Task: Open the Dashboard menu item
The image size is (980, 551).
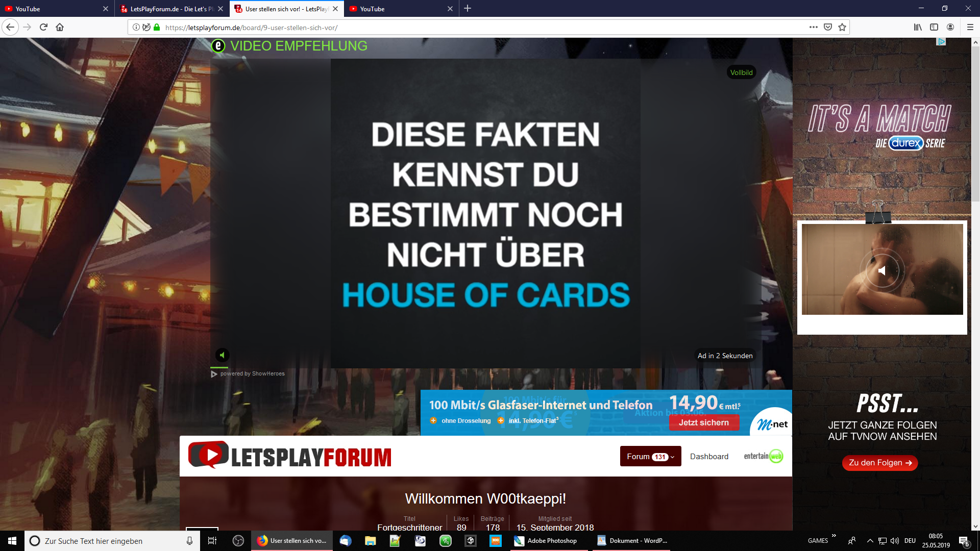Action: (709, 457)
